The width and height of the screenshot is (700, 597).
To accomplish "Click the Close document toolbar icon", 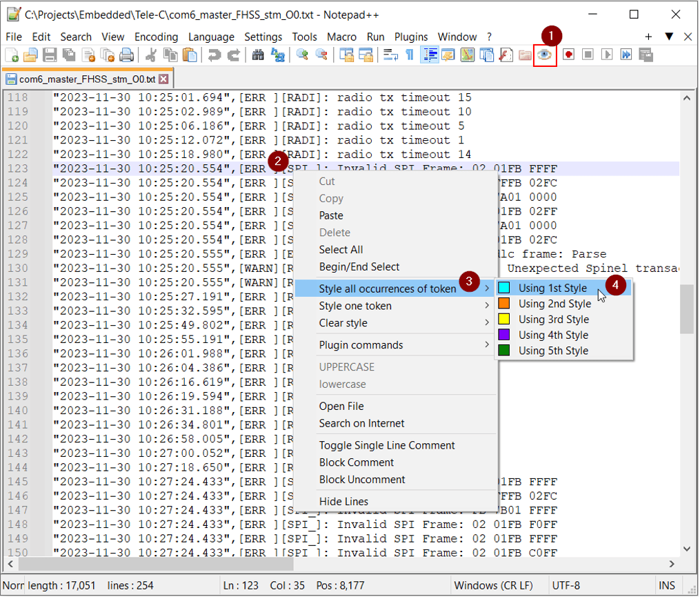I will click(88, 55).
